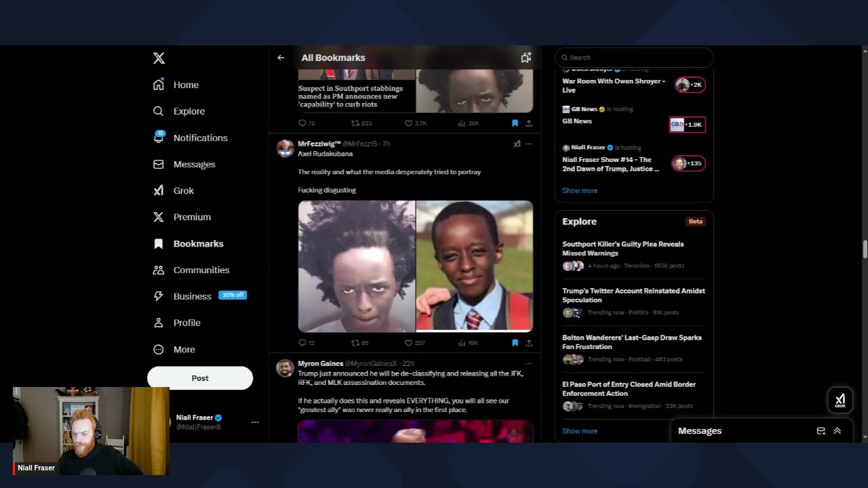This screenshot has height=488, width=868.
Task: Share the MrFezziwig post
Action: click(529, 343)
